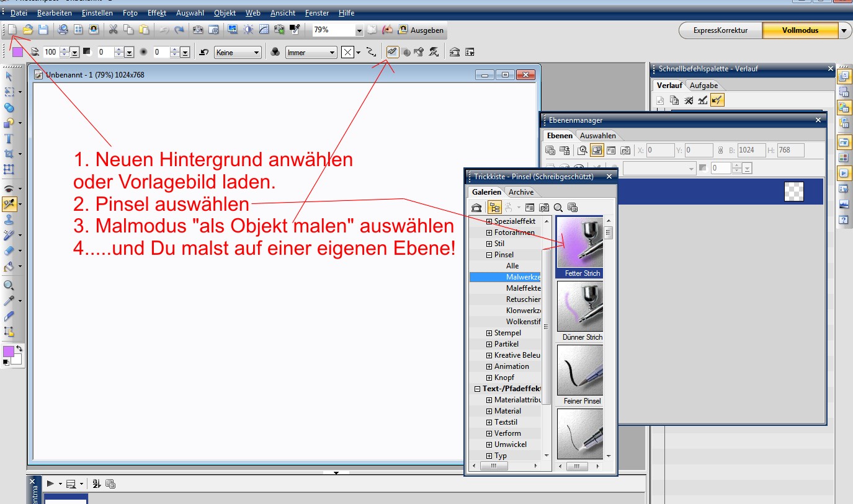Switch to ExpressKorrektur mode
Viewport: 853px width, 504px height.
point(720,30)
